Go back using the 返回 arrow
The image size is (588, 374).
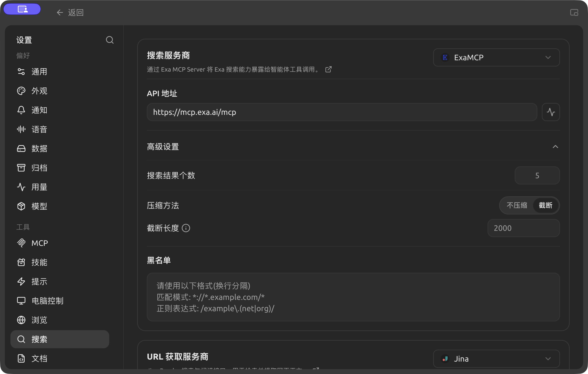pos(70,12)
